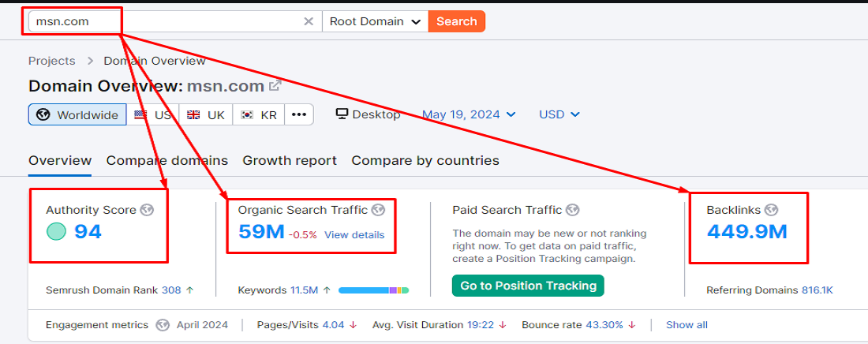The height and width of the screenshot is (344, 868).
Task: Click Avg. Visit Duration 19:22 value
Action: [481, 324]
